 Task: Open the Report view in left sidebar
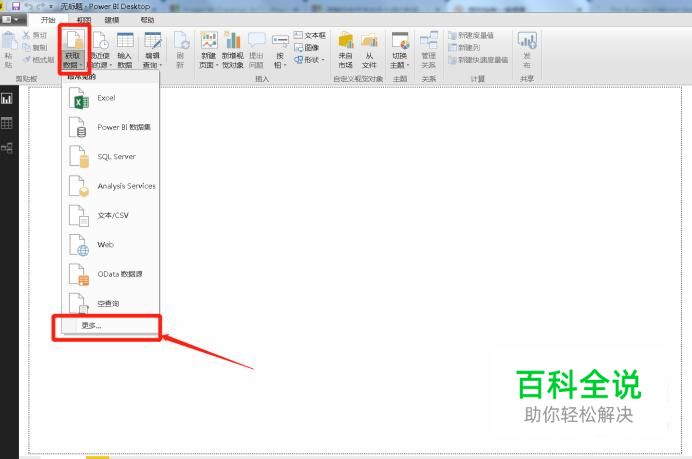click(7, 98)
